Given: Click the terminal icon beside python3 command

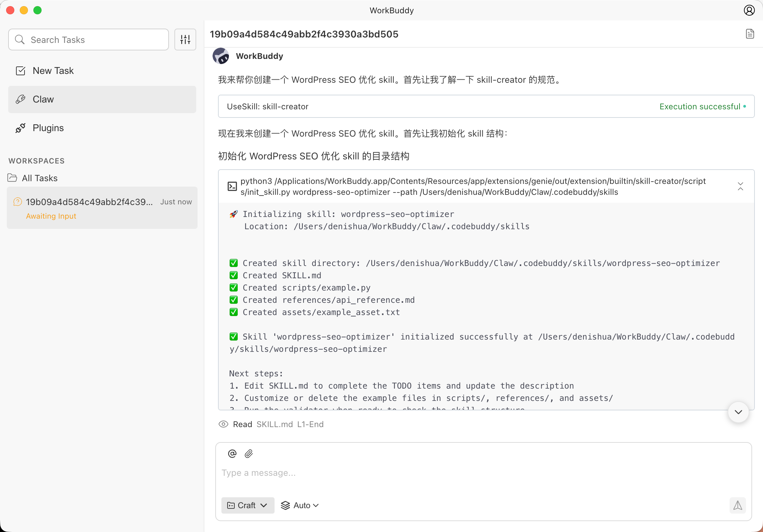Looking at the screenshot, I should [232, 186].
